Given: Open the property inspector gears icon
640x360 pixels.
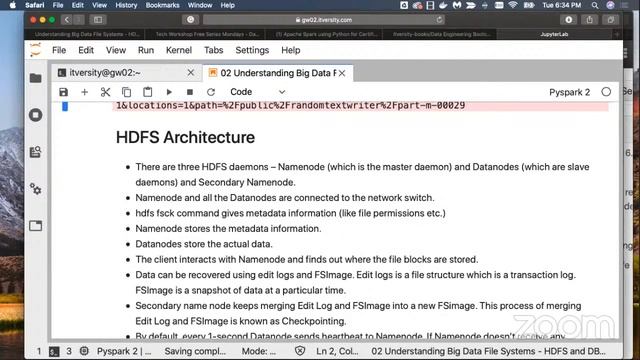Looking at the screenshot, I should pyautogui.click(x=36, y=189).
